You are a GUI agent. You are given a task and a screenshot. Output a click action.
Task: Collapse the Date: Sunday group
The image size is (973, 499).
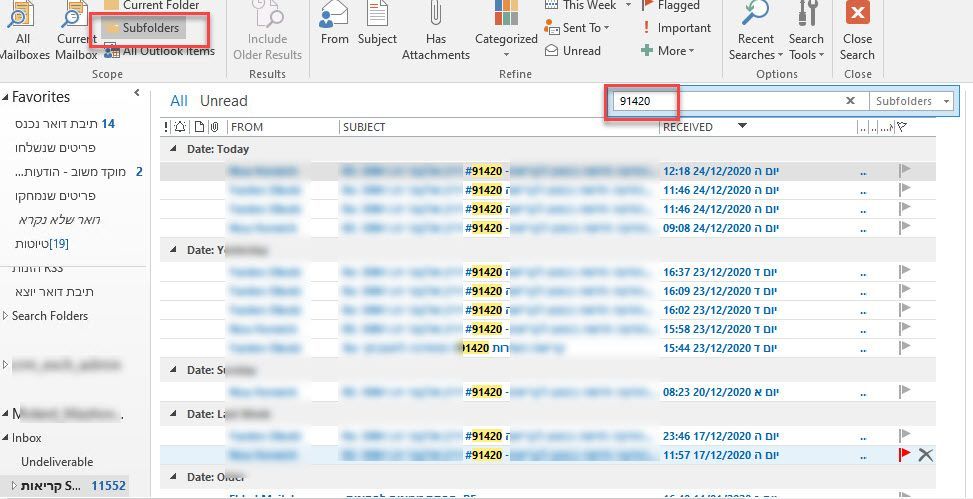pyautogui.click(x=173, y=370)
